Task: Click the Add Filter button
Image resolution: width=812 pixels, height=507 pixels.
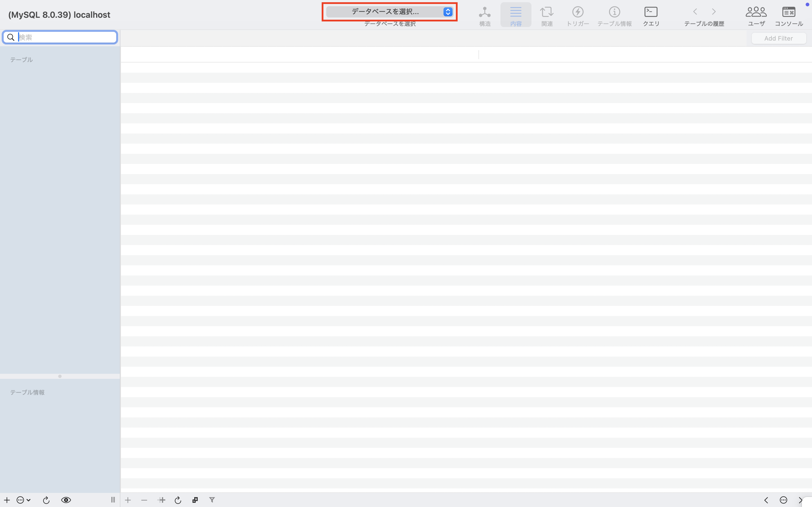Action: 778,38
